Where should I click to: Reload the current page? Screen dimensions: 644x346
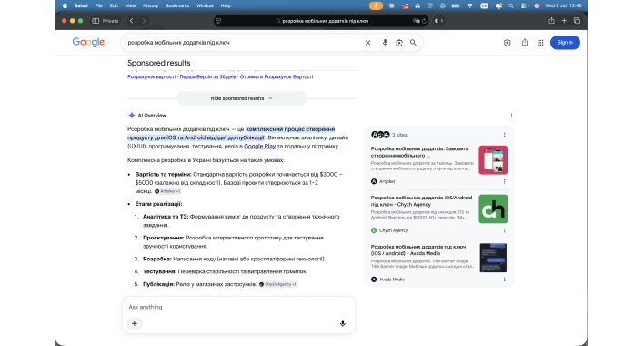pyautogui.click(x=424, y=21)
